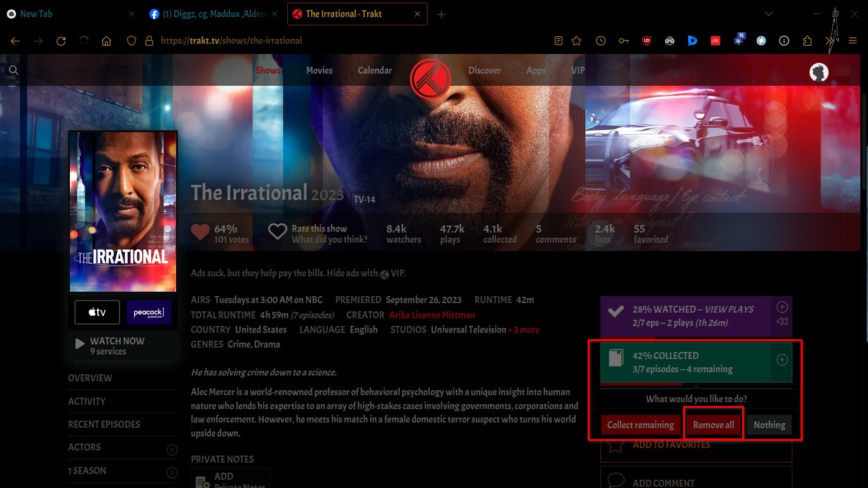Toggle Firefox reader view icon
Viewport: 868px width, 488px height.
pos(559,41)
